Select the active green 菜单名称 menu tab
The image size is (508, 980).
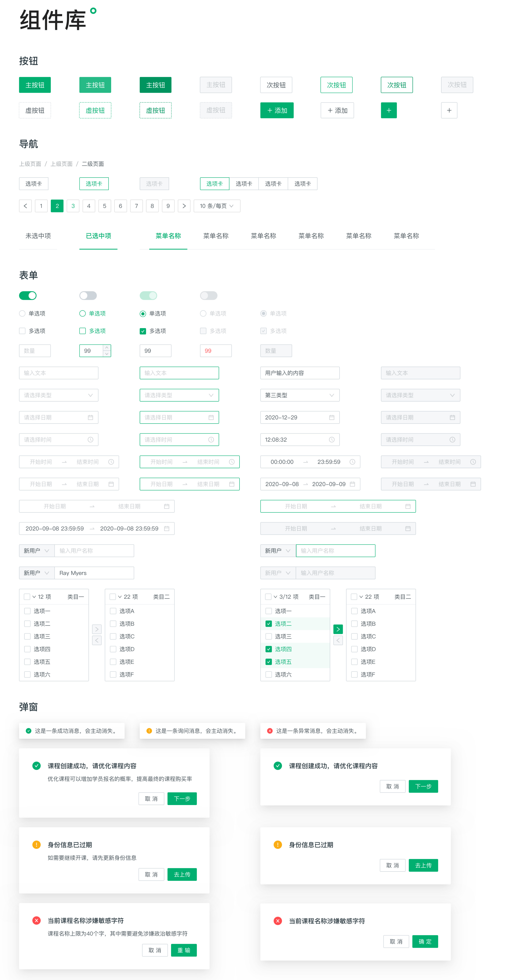(x=168, y=236)
